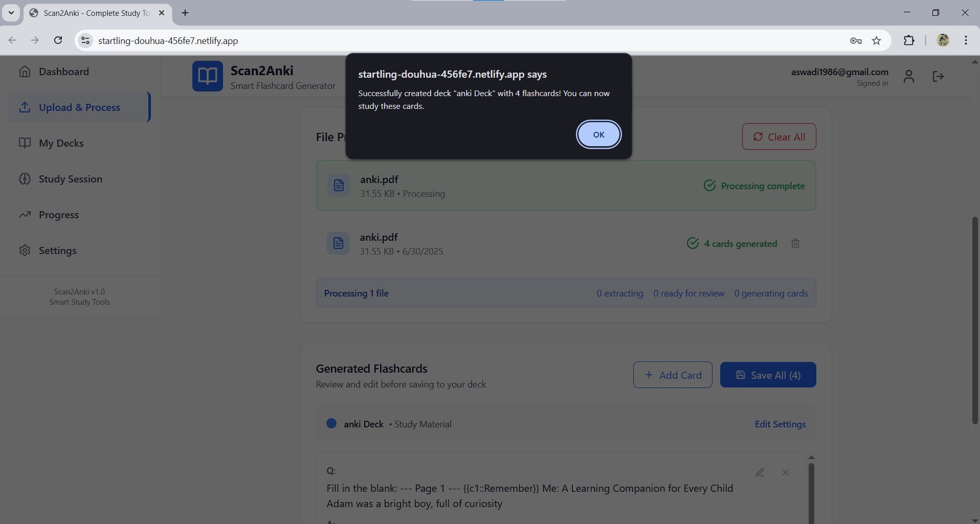Viewport: 980px width, 524px height.
Task: Open Chrome three-dot menu
Action: 966,40
